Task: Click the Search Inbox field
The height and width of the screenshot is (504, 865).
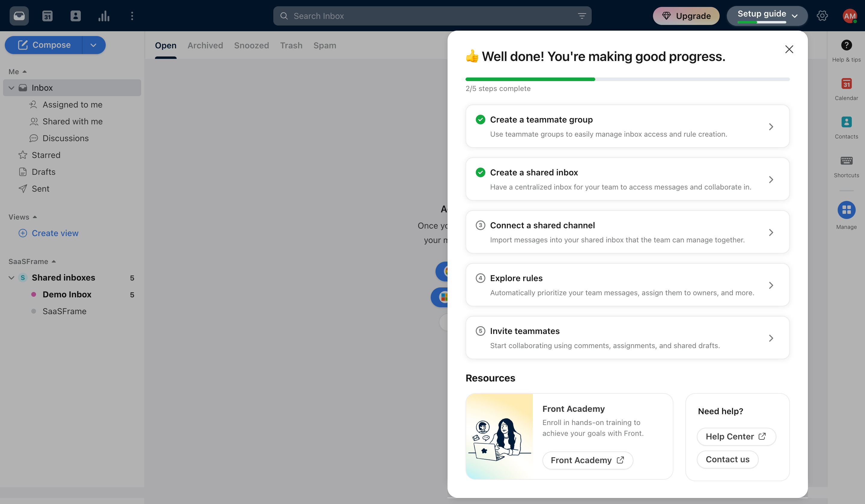Action: (x=432, y=16)
